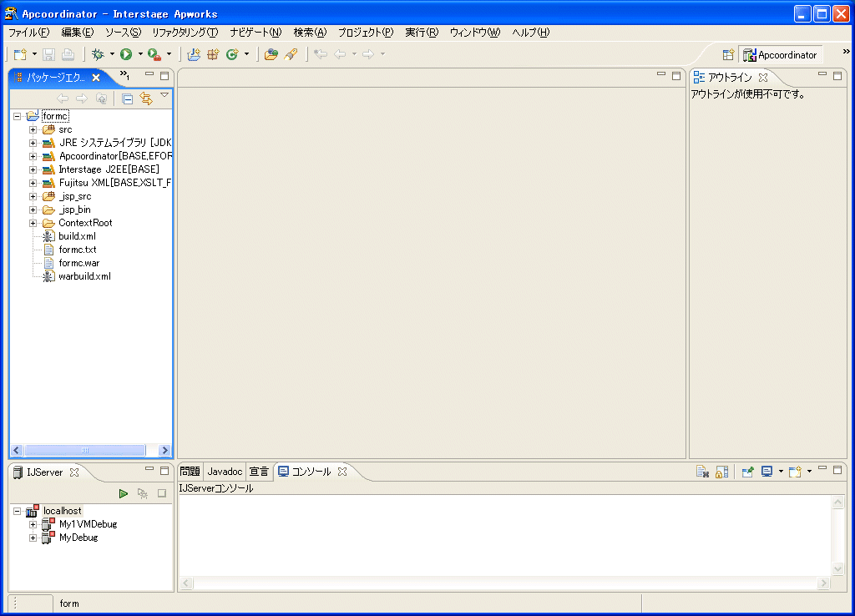
Task: Expand the src folder node
Action: [x=33, y=129]
